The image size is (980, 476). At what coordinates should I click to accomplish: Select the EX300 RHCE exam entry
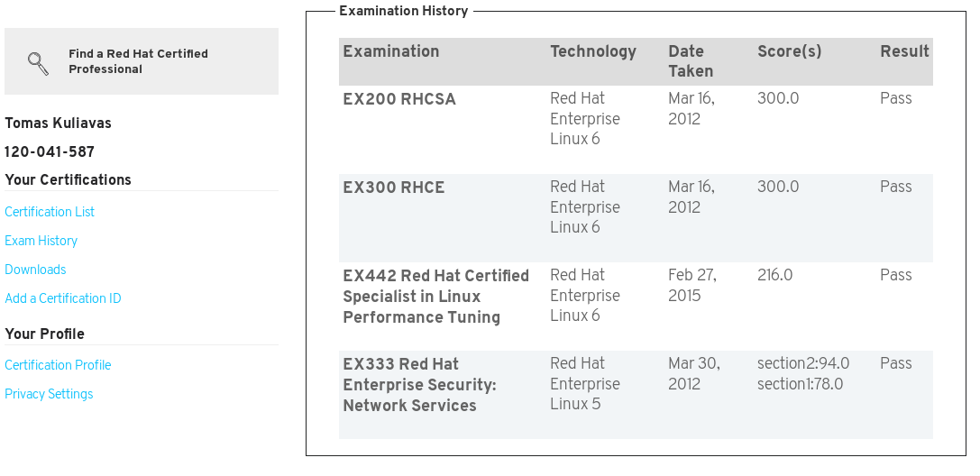point(636,218)
